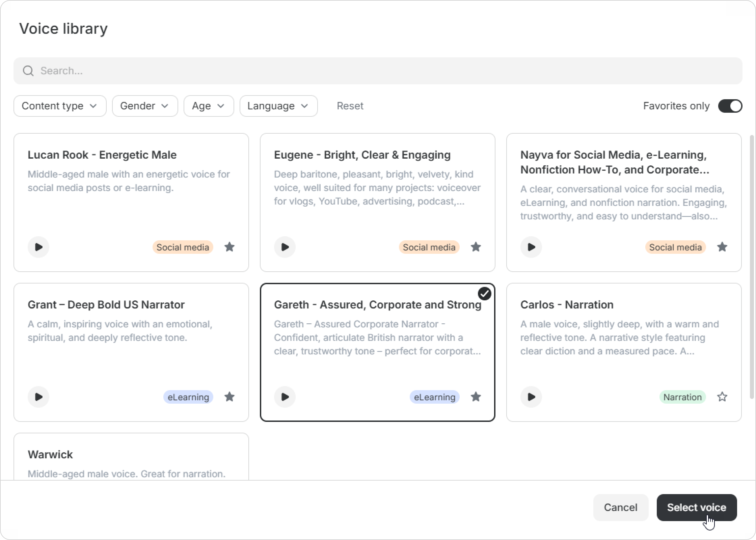Play the Grant Deep Bold narrator sample
Viewport: 756px width, 540px height.
pyautogui.click(x=38, y=397)
